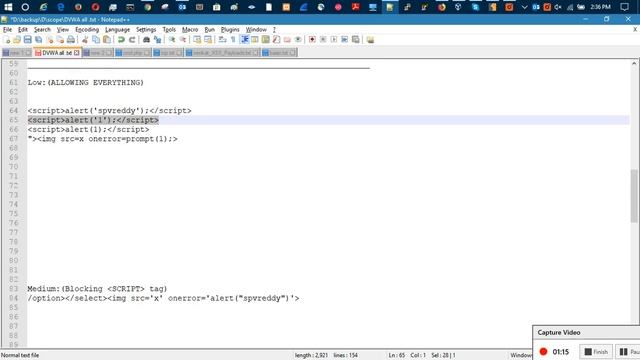Open the user defined language icon
The width and height of the screenshot is (640, 360).
click(x=255, y=40)
